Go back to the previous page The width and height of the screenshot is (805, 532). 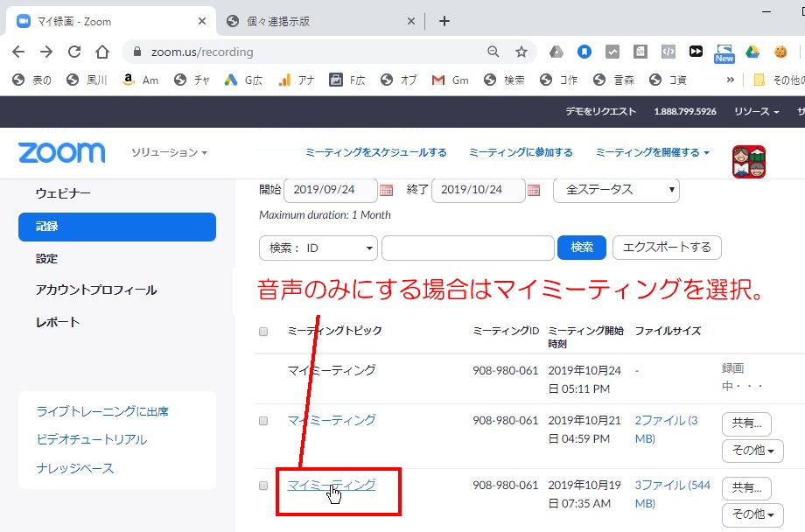pos(18,52)
